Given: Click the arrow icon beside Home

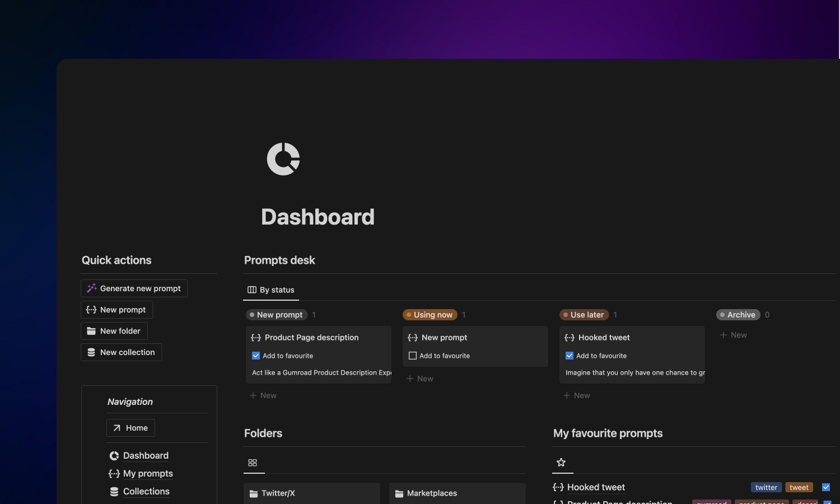Looking at the screenshot, I should coord(117,428).
